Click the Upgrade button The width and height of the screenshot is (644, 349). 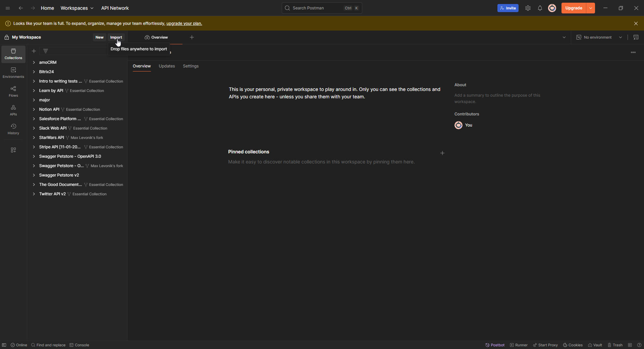[x=574, y=8]
